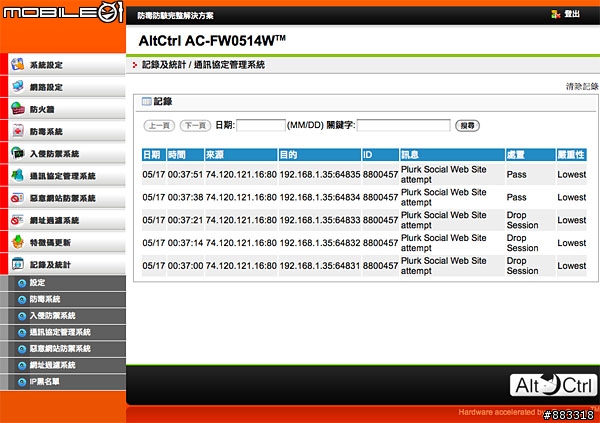
Task: Open the 入侵防禦系統 main menu
Action: coord(67,154)
